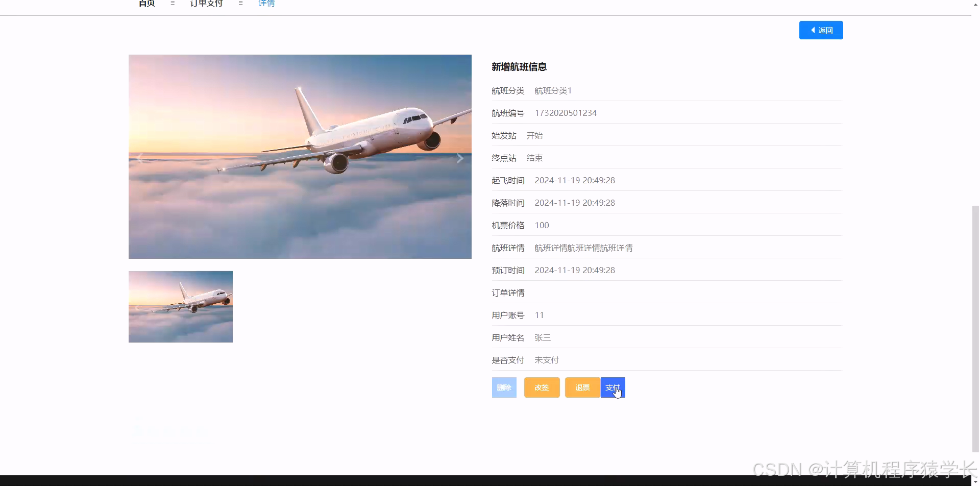
Task: Click the 改签 rebooking button
Action: pos(542,387)
